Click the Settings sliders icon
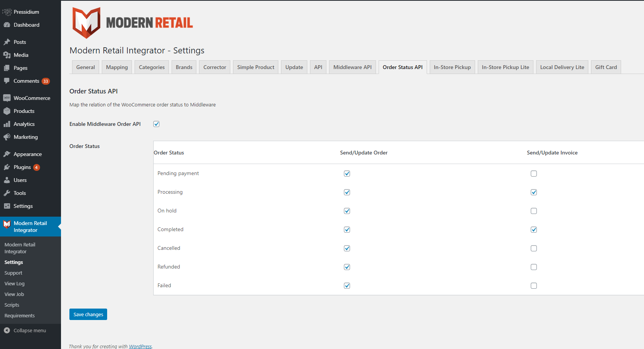644x349 pixels. 7,206
